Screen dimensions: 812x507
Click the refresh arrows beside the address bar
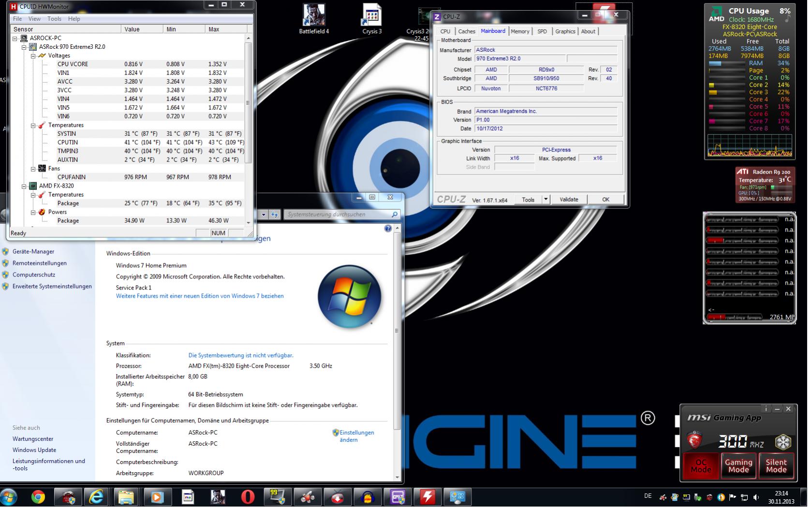(x=275, y=214)
